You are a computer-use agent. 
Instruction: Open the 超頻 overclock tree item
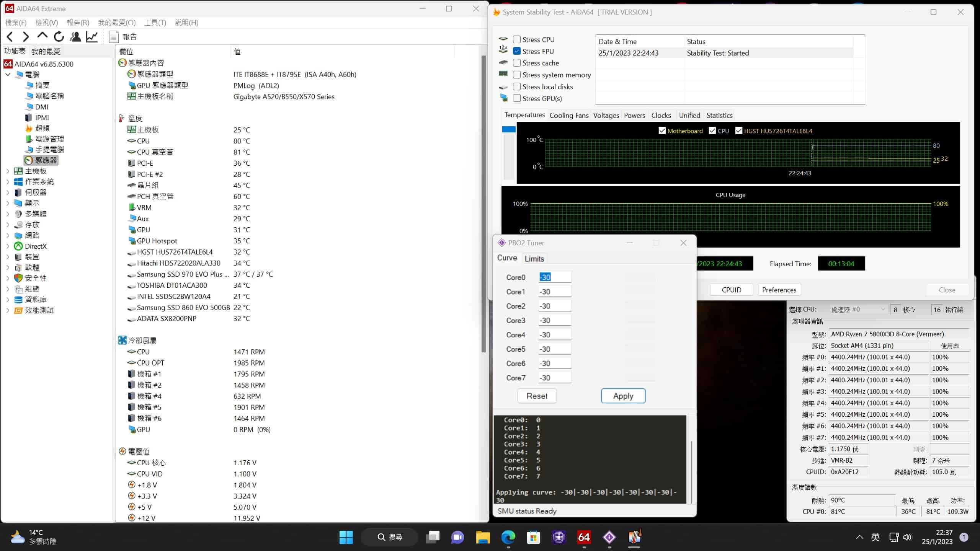tap(38, 128)
